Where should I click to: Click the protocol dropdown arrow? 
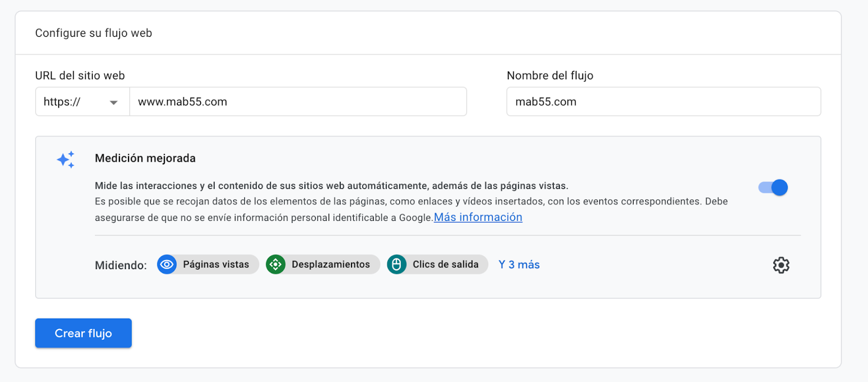(x=114, y=103)
